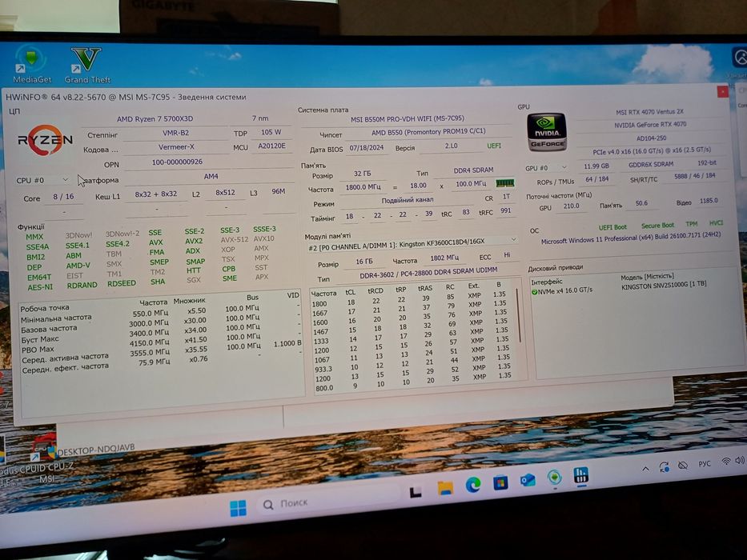Click the DESKTOP-NDQJAVB computer name
Viewport: 747px width, 560px height.
[x=96, y=449]
